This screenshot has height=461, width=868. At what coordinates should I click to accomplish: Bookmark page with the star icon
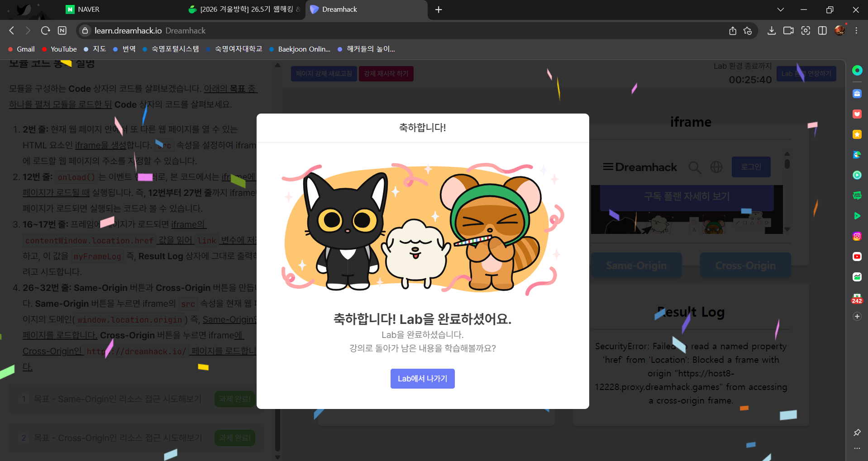[748, 30]
